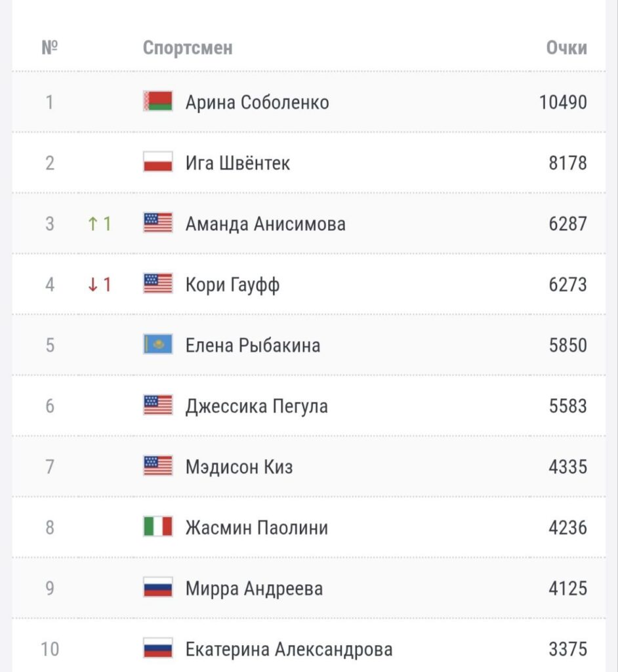Screen dimensions: 618x672
Task: Click the green up arrow in row 3
Action: point(93,224)
